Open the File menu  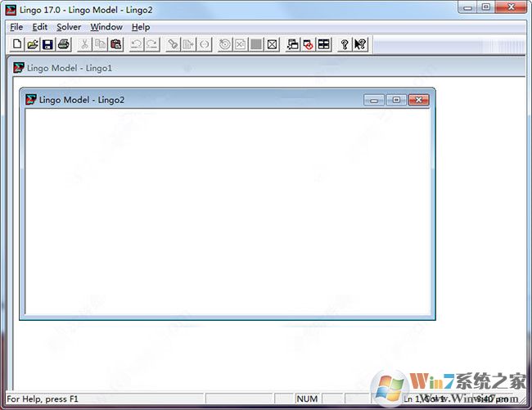pos(16,27)
